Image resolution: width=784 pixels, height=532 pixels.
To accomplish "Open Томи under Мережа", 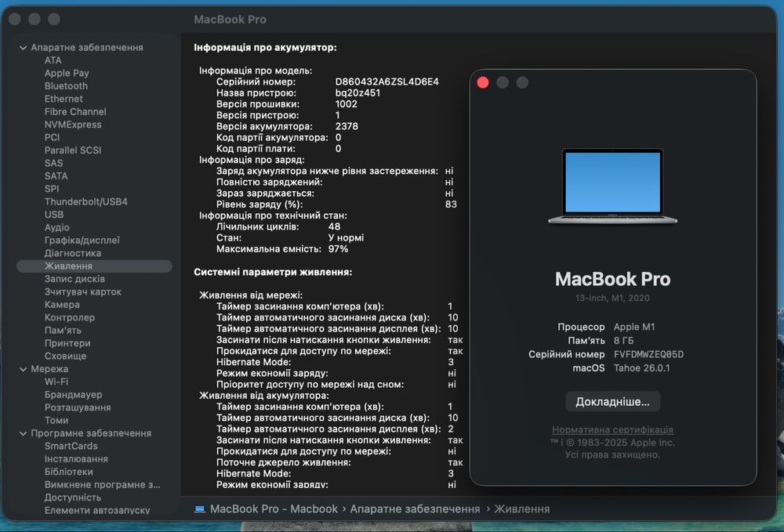I will click(56, 421).
